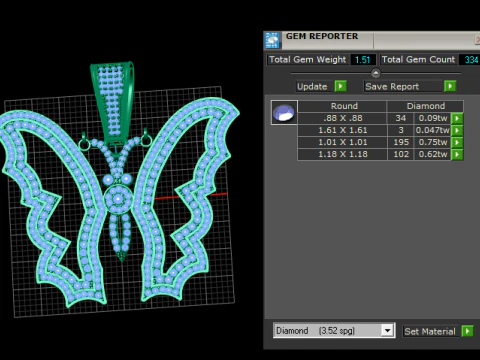Click the 1.61 X 1.61 size cell
Viewport: 480px width, 360px height.
point(343,130)
